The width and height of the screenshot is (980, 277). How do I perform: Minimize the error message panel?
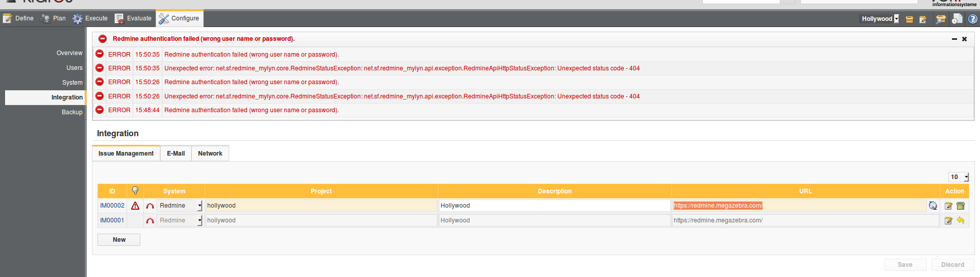954,39
